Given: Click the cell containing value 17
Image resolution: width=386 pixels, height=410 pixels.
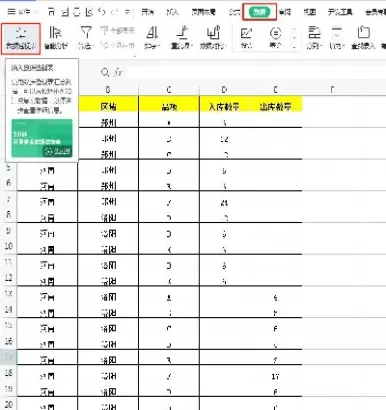Looking at the screenshot, I should (x=276, y=377).
